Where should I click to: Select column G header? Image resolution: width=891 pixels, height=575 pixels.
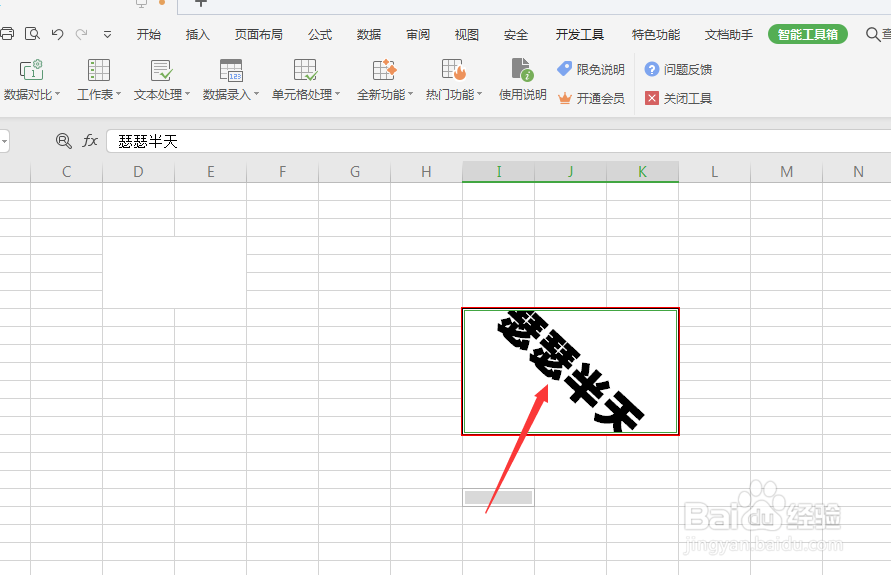[355, 172]
